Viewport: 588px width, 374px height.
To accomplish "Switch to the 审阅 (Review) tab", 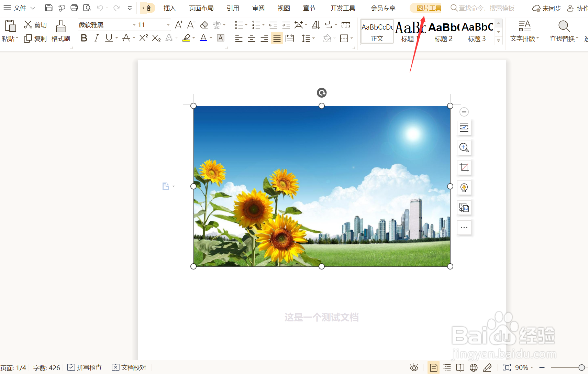I will pos(258,8).
